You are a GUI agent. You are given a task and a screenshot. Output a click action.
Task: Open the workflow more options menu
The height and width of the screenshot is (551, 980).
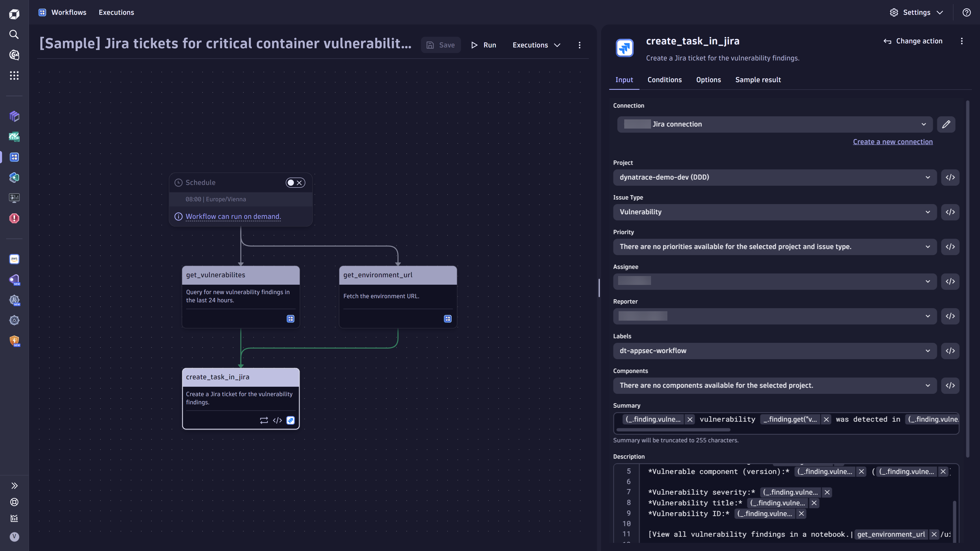point(579,45)
